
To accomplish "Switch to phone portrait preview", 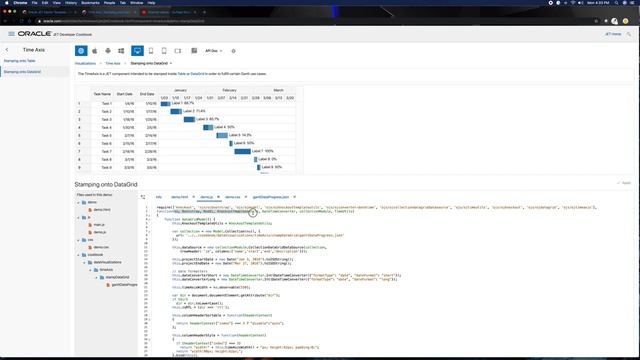I will 151,51.
